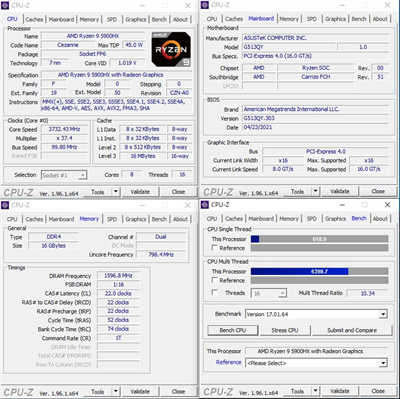Minimize the Bench CPU-Z window
400x399 pixels.
342,205
